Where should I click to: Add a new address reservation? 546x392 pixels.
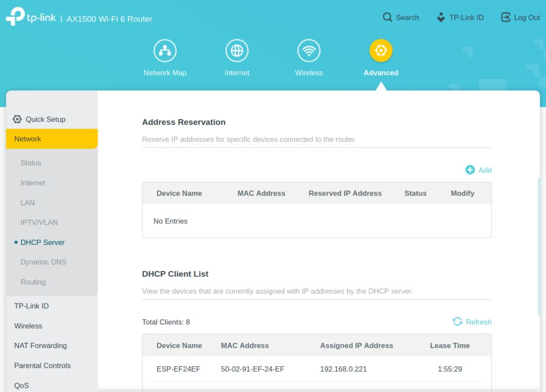[478, 170]
